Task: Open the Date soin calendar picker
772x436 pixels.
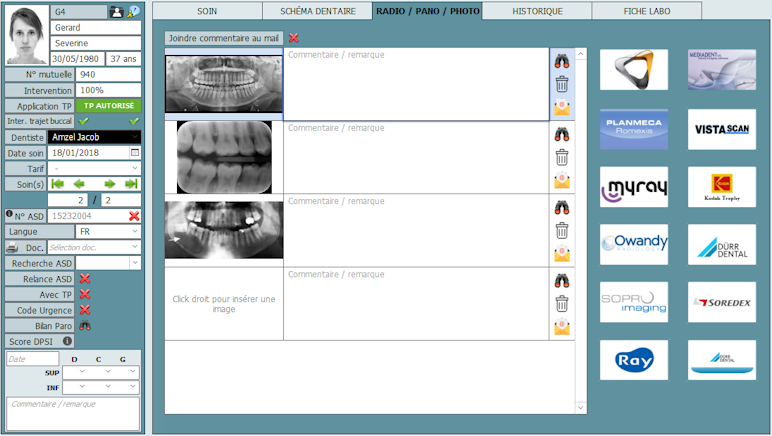Action: coord(134,153)
